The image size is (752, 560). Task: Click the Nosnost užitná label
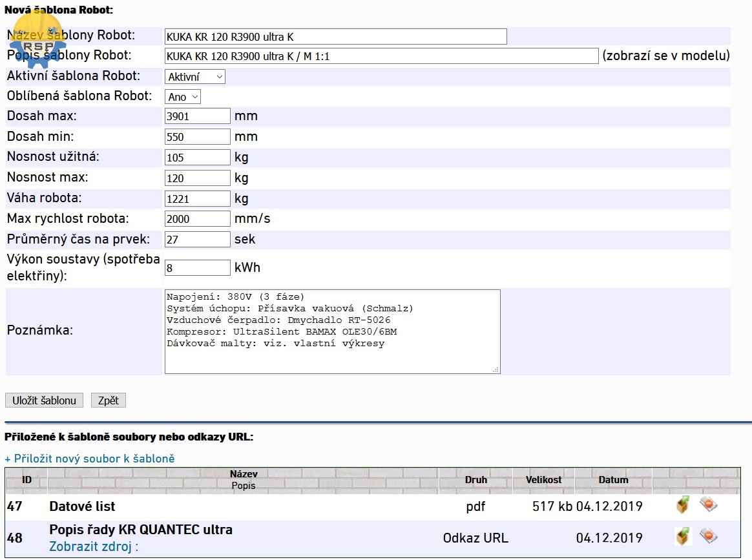[53, 156]
